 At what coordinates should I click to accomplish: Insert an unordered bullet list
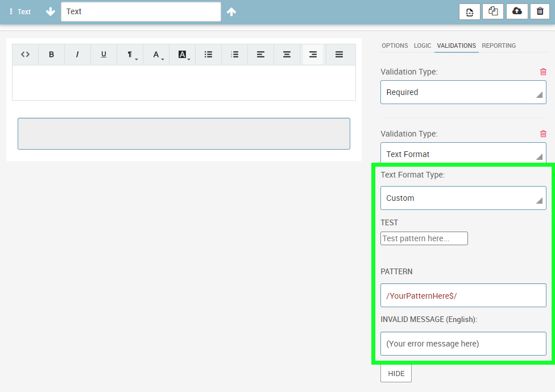pos(209,55)
